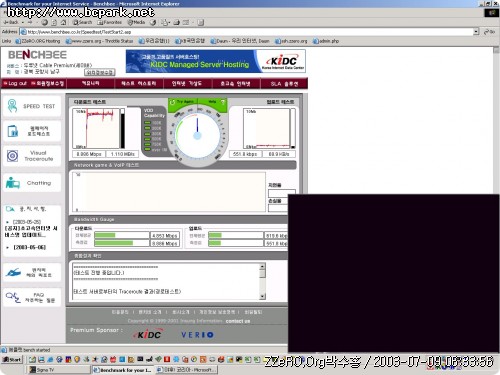Click the Print toolbar icon

(x=176, y=22)
